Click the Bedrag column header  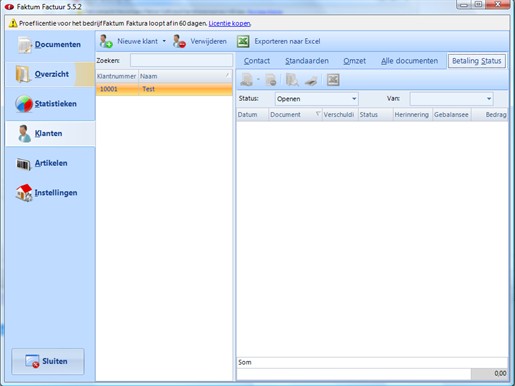[490, 115]
